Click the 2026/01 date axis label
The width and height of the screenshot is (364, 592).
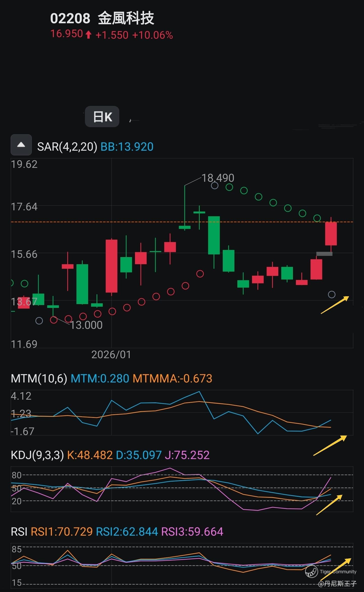(x=111, y=355)
